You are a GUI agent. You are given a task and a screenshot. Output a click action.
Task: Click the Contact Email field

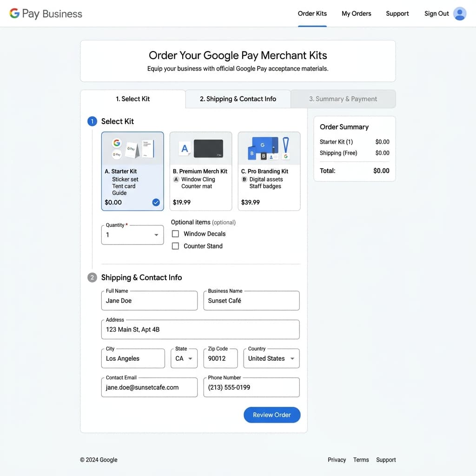click(x=149, y=387)
